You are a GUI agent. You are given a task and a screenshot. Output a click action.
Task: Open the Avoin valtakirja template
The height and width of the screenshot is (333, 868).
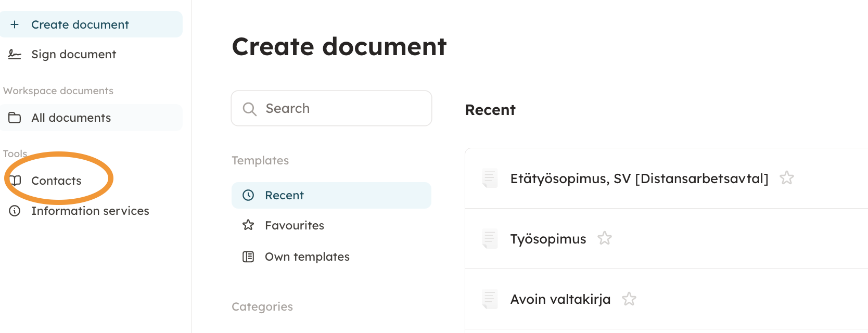tap(560, 299)
